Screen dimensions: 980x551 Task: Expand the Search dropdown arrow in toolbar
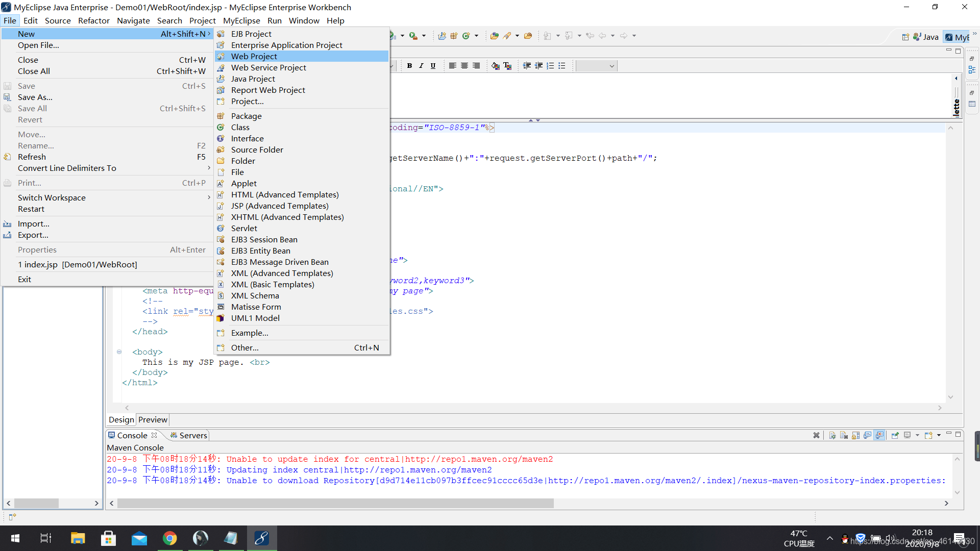[x=517, y=36]
